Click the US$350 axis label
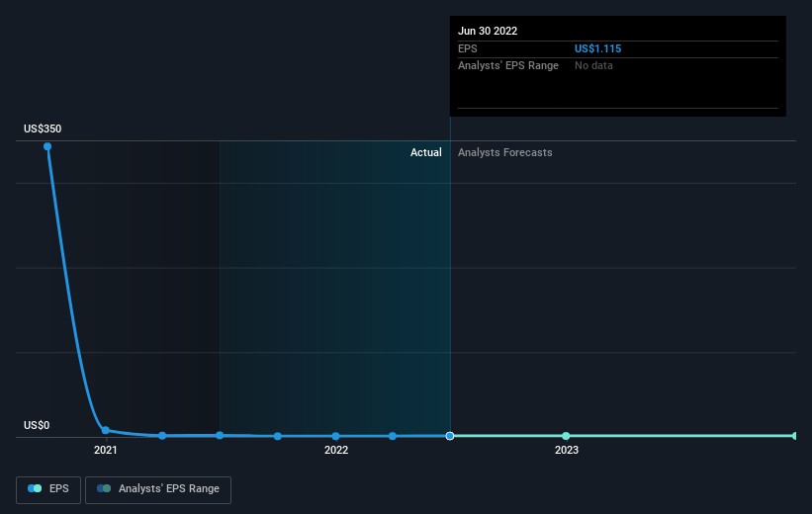 (x=43, y=128)
